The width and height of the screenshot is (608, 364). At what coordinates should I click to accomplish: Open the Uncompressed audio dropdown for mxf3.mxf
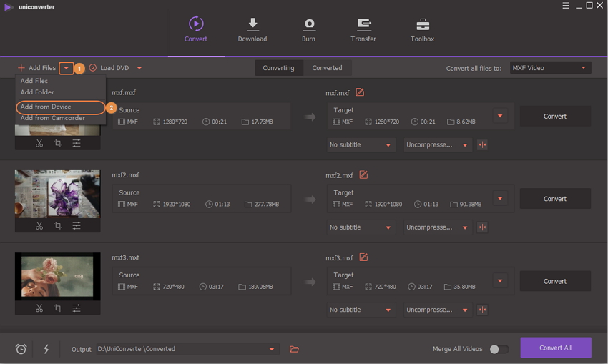[x=437, y=310]
